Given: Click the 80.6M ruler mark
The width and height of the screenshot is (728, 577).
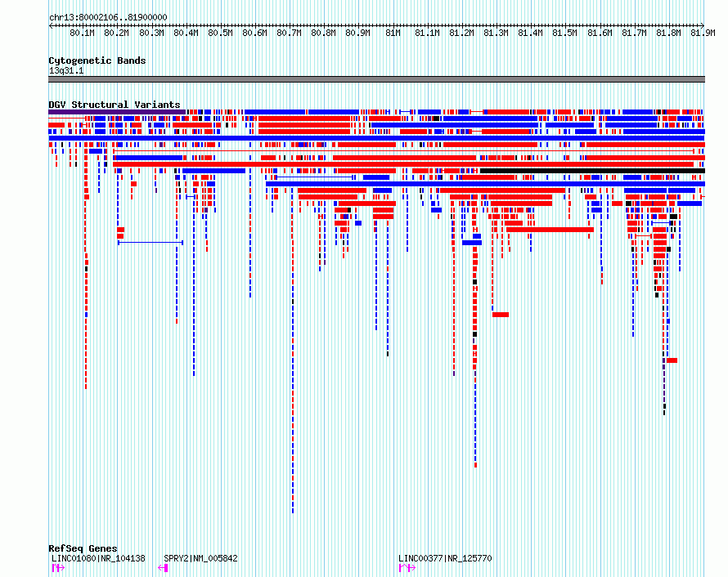Looking at the screenshot, I should coord(255,33).
